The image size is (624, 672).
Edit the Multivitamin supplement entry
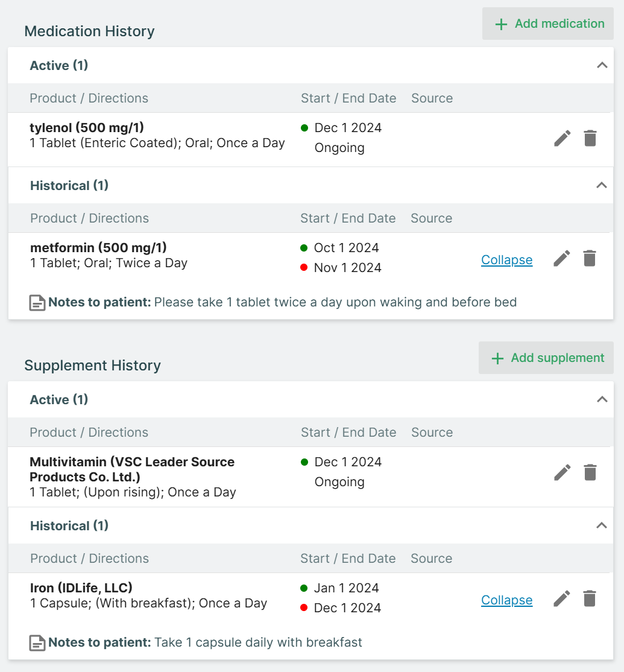562,472
